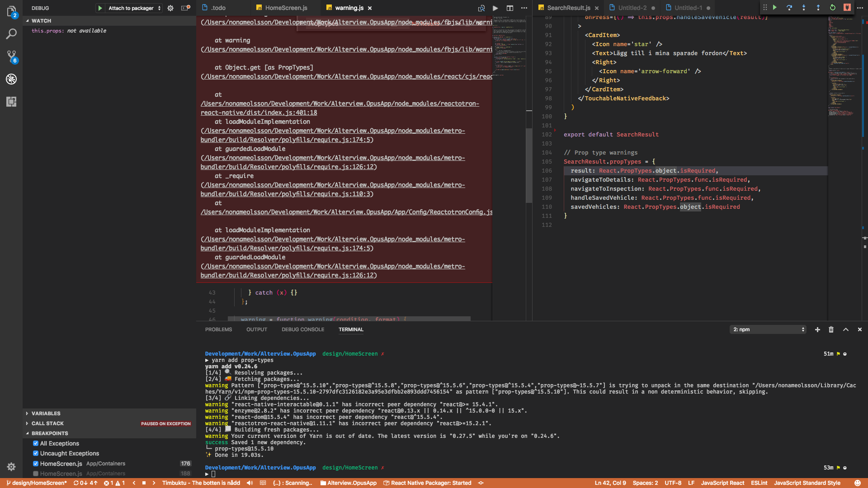Open the Search view in the activity bar

[11, 34]
